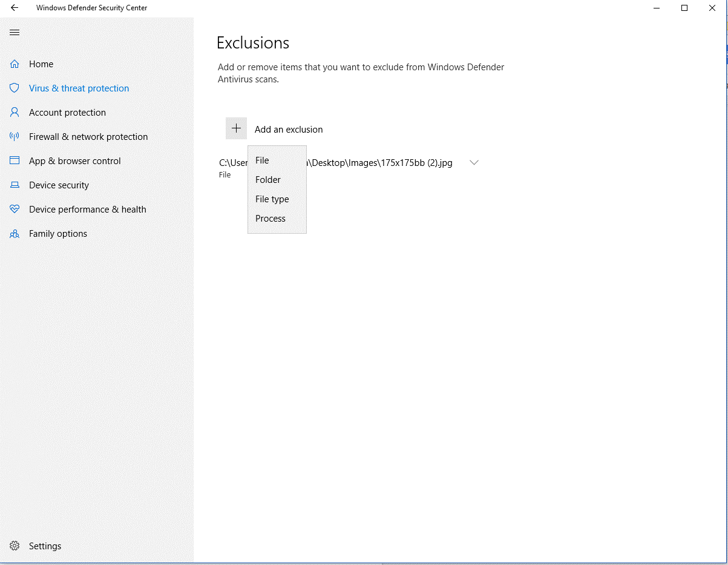Click the back arrow in title bar

tap(15, 8)
